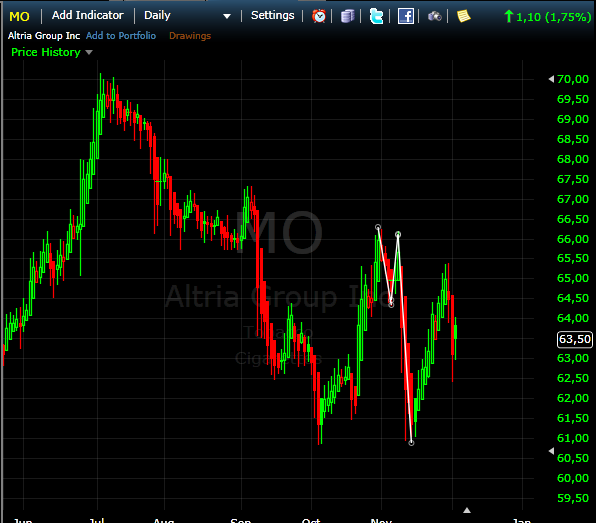Click the camera snapshot icon
This screenshot has width=596, height=523.
pyautogui.click(x=434, y=16)
